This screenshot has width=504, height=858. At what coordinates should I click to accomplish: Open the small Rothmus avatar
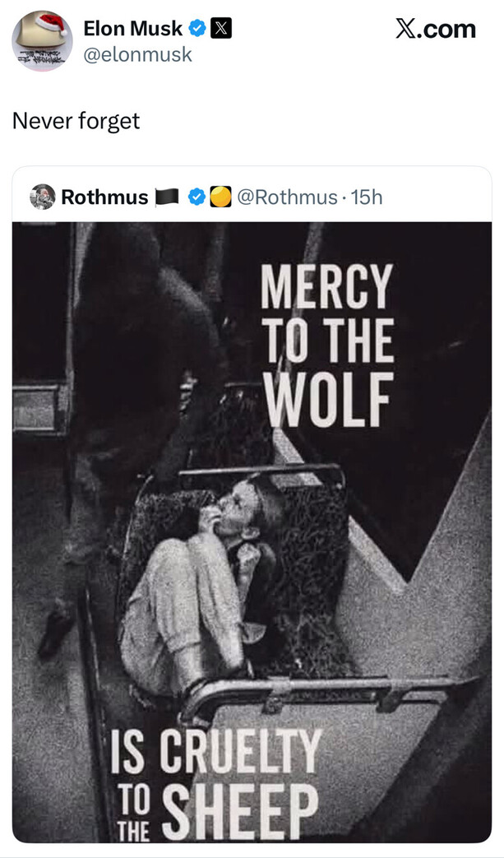coord(42,197)
